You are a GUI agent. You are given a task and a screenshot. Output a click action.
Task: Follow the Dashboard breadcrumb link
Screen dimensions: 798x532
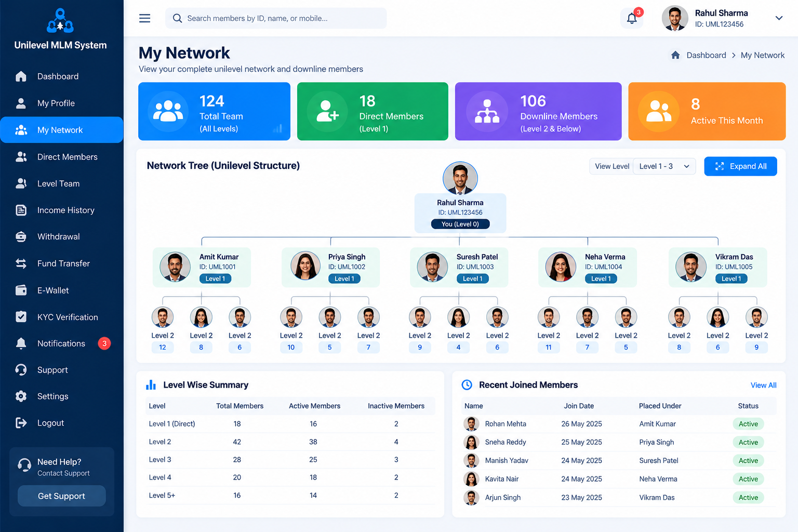[x=706, y=55]
